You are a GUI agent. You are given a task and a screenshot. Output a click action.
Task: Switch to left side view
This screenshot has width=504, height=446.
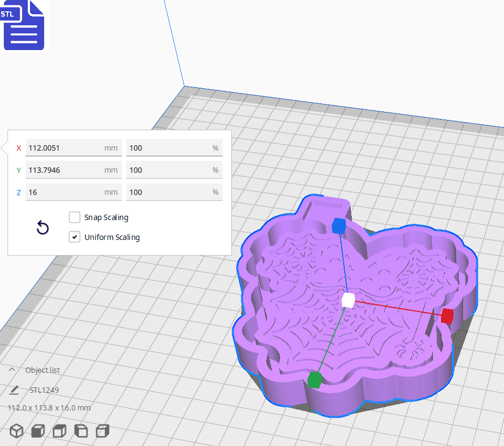tap(81, 431)
